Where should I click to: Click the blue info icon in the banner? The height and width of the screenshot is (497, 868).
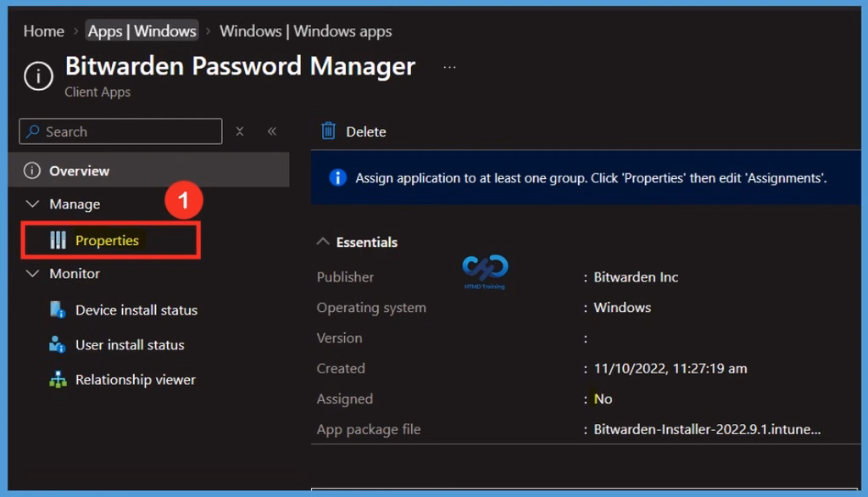[x=337, y=178]
